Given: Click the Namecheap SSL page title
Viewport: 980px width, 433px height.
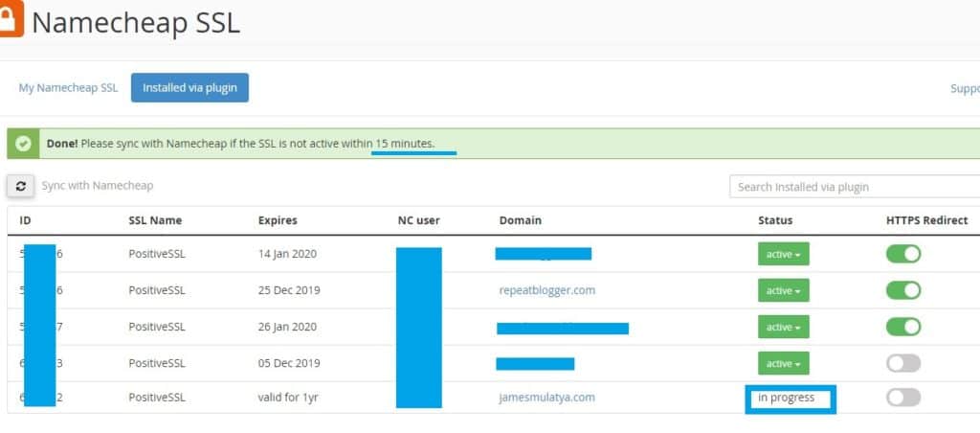Looking at the screenshot, I should click(136, 23).
